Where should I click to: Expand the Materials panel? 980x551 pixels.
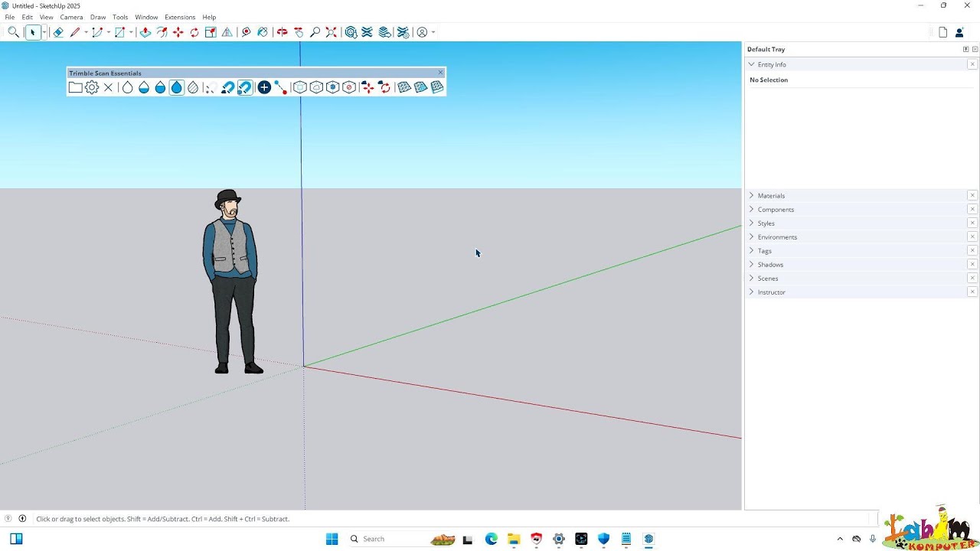tap(751, 196)
